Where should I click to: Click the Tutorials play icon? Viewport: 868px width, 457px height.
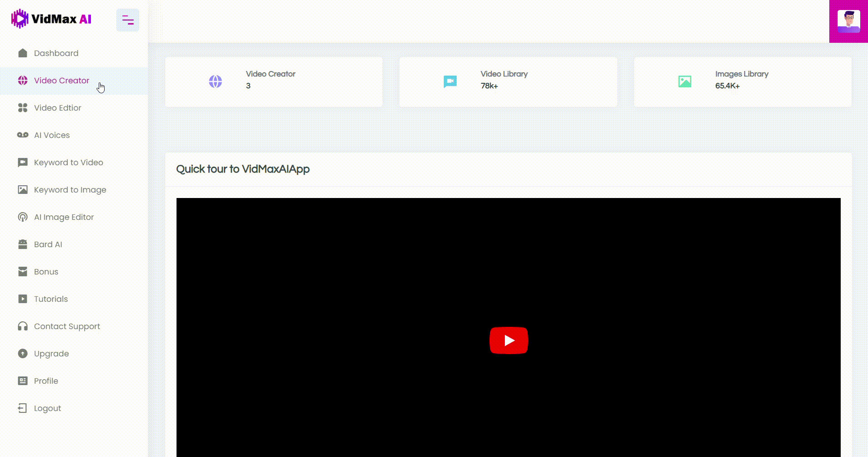coord(23,299)
